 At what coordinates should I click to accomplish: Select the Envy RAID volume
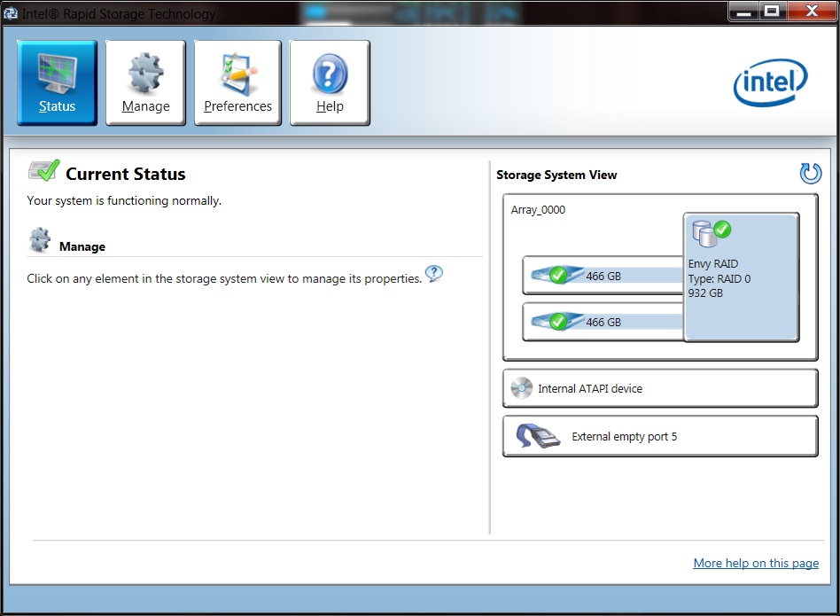click(742, 277)
